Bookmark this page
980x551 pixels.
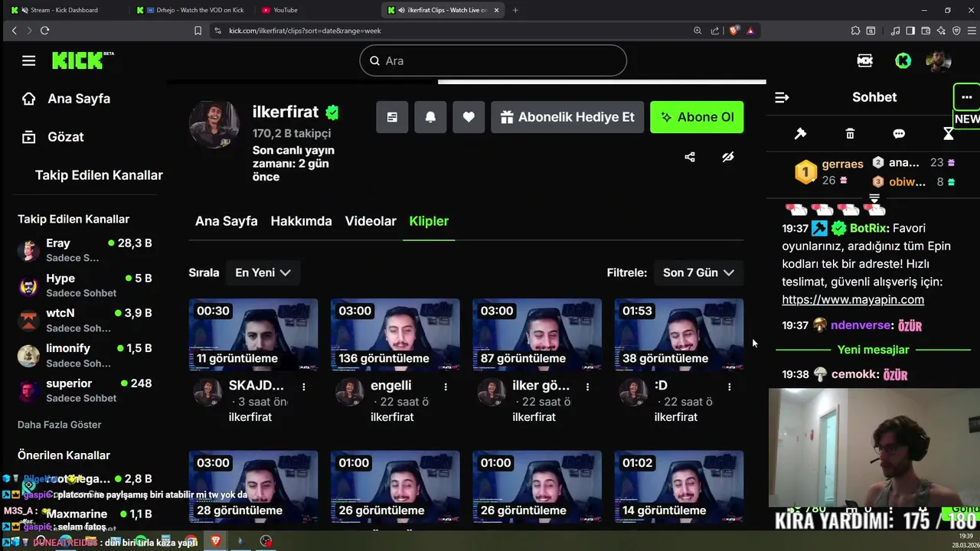(198, 31)
